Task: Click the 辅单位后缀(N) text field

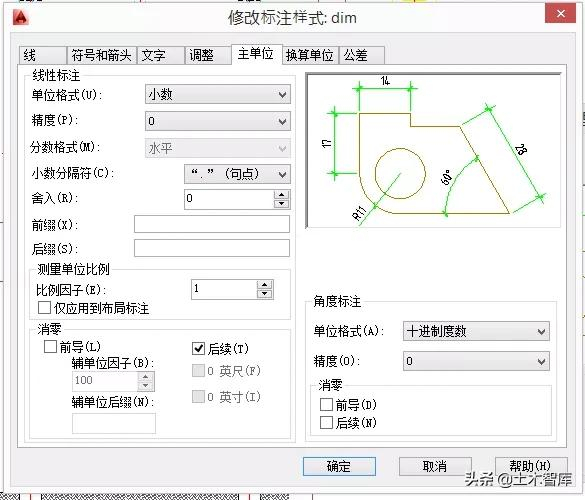Action: (x=114, y=423)
